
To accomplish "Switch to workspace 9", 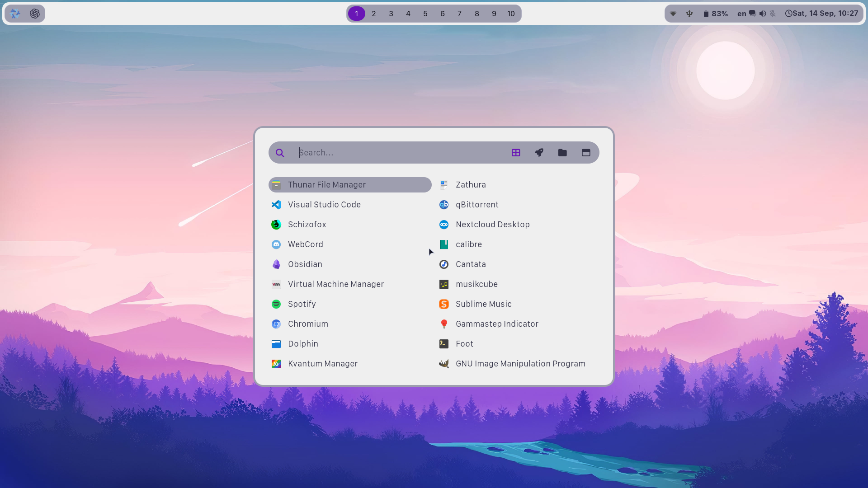I will (494, 14).
